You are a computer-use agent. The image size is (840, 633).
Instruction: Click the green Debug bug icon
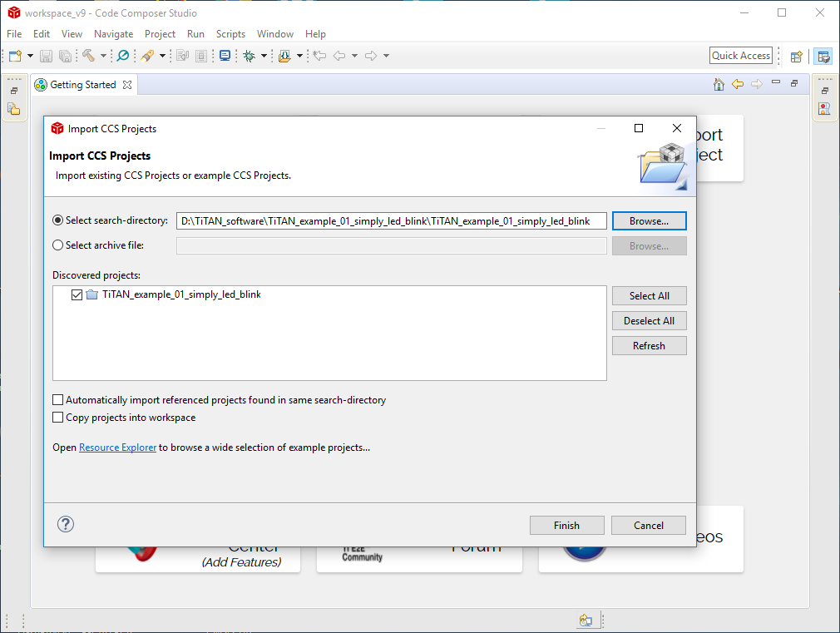250,56
